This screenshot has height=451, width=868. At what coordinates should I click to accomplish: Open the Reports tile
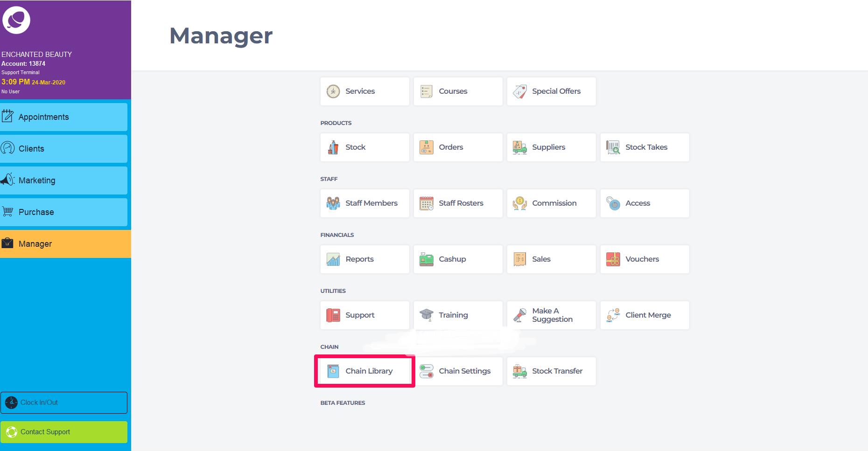[365, 259]
